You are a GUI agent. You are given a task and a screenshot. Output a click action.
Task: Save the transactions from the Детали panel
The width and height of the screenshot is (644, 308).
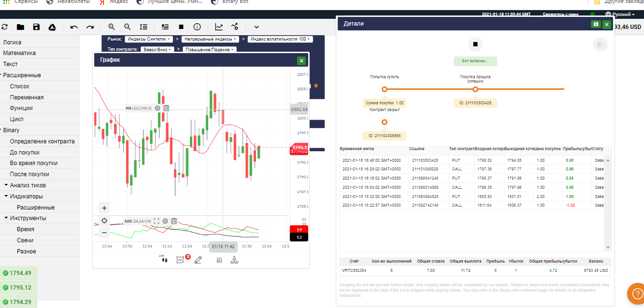pos(596,24)
